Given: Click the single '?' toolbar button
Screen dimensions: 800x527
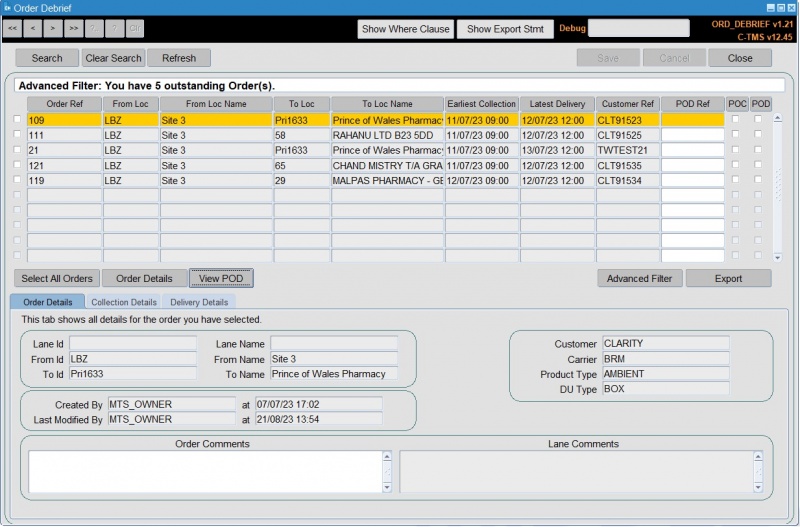Looking at the screenshot, I should (x=115, y=29).
